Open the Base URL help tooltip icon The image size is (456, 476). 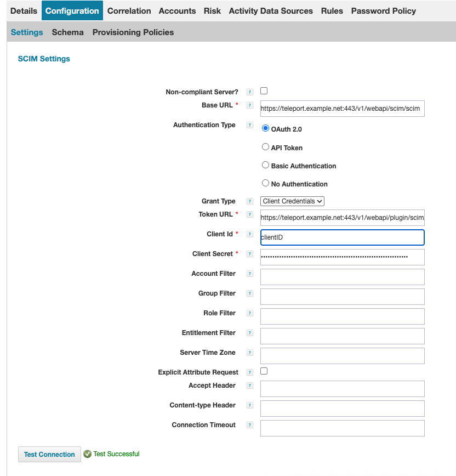250,105
